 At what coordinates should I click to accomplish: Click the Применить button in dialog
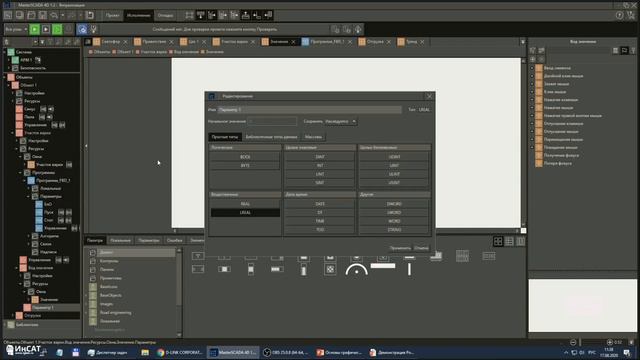coord(400,248)
